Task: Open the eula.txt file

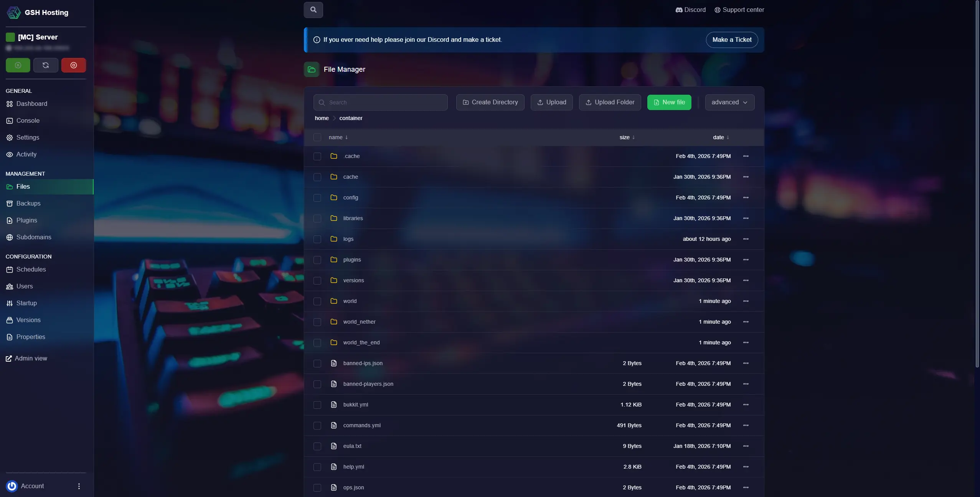Action: [351, 446]
